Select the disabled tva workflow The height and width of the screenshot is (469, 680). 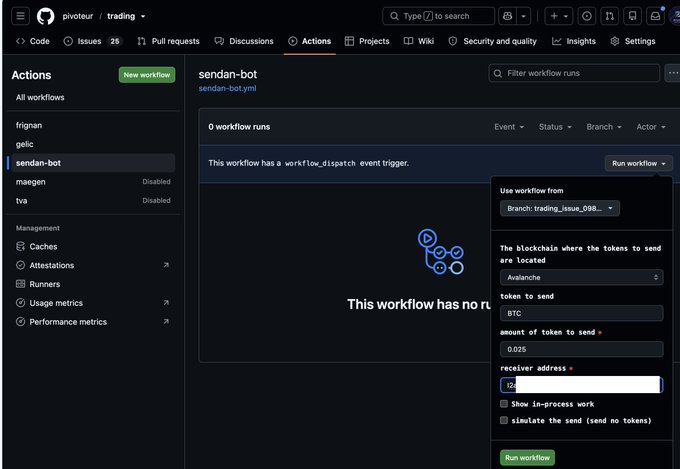pyautogui.click(x=93, y=200)
